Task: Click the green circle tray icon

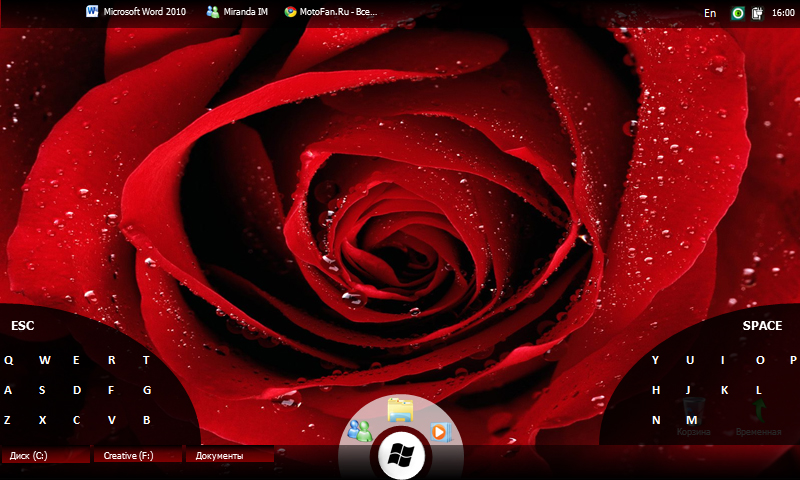Action: point(737,13)
